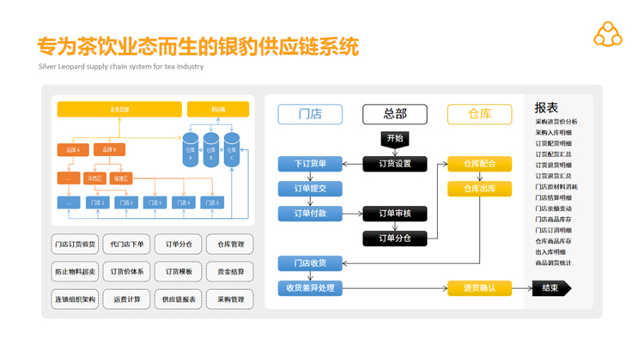Select the 仓库 column header

point(480,114)
